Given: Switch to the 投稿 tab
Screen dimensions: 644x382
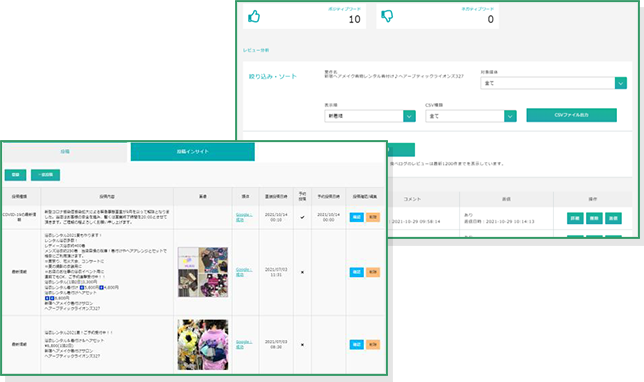Looking at the screenshot, I should (x=65, y=152).
